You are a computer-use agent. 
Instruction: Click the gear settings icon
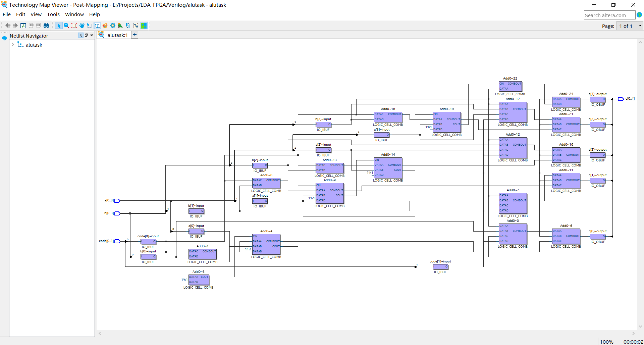[x=113, y=26]
